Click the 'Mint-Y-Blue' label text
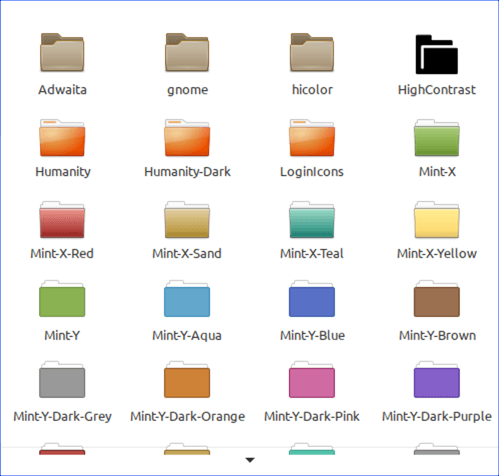 coord(312,335)
